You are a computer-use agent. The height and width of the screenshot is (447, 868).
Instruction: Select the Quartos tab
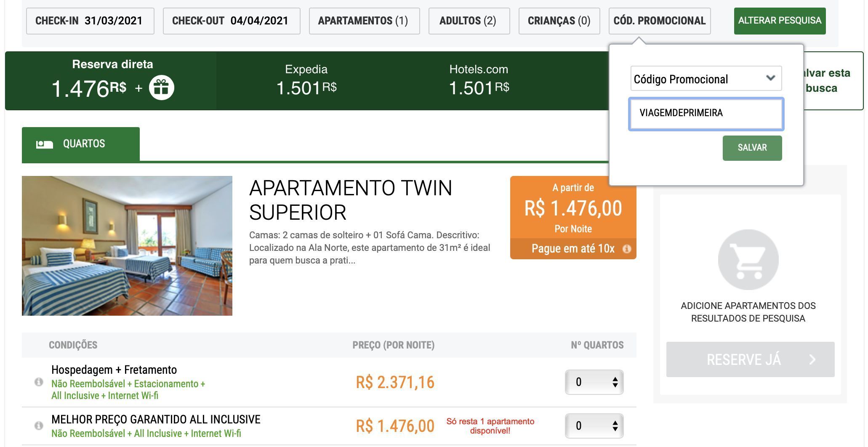(x=81, y=144)
